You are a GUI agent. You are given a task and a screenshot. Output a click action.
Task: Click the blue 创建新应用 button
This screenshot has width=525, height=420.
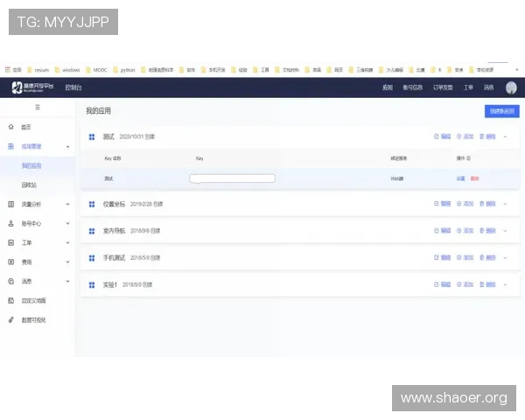point(500,111)
